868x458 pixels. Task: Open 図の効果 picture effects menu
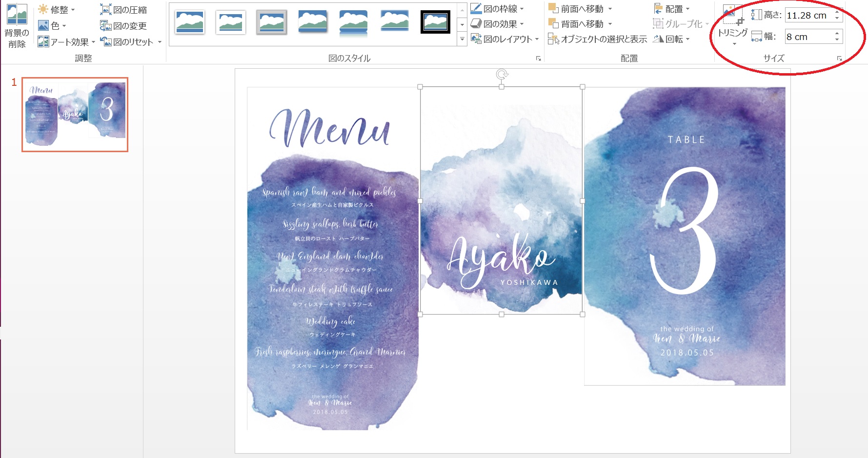497,23
